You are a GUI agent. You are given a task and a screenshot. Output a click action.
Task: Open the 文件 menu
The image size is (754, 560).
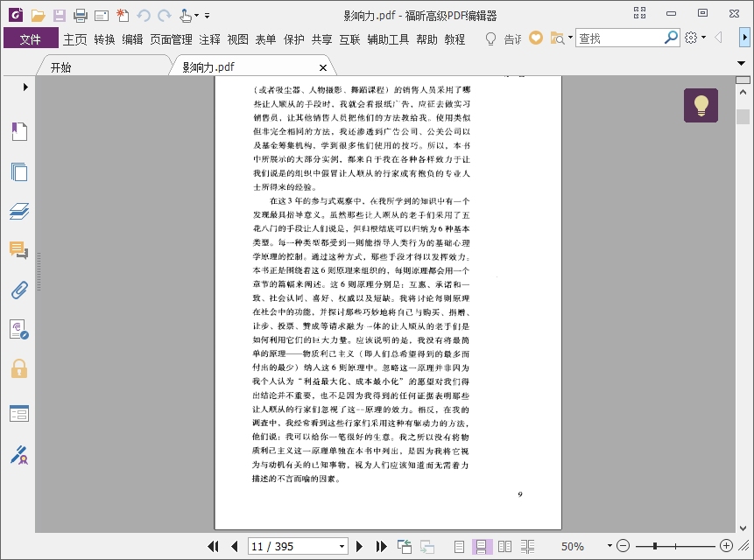[31, 38]
